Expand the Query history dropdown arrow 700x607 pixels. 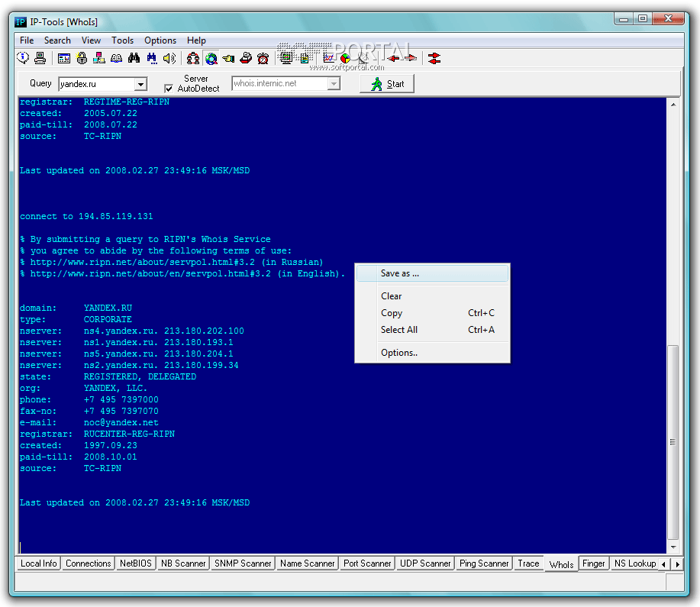click(140, 84)
